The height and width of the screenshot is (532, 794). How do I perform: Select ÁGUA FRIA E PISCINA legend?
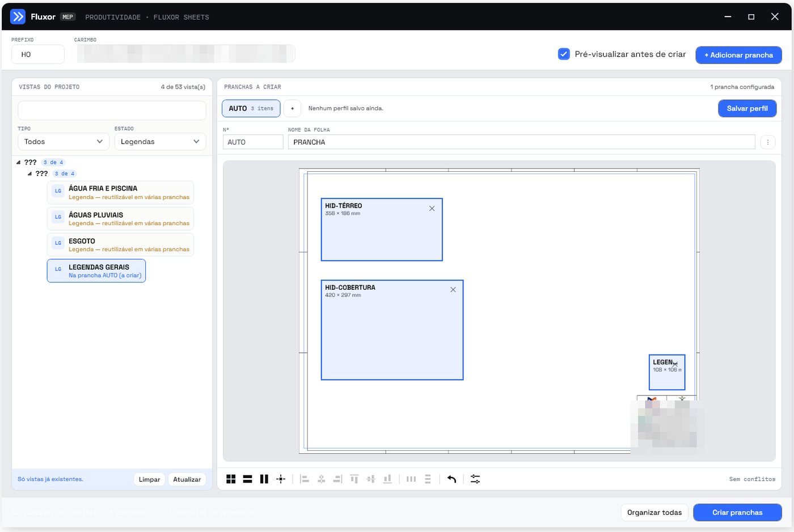point(120,192)
